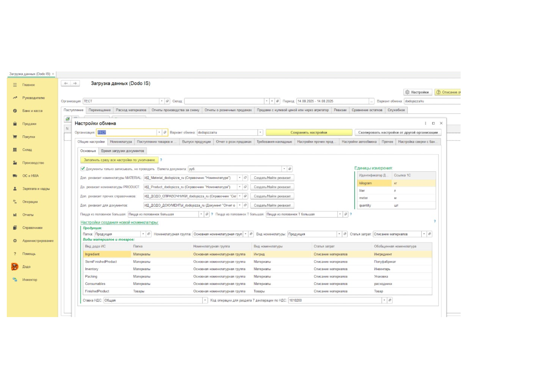Open the Организация ТЕСТ record via open icon
The height and width of the screenshot is (392, 554).
pyautogui.click(x=167, y=101)
